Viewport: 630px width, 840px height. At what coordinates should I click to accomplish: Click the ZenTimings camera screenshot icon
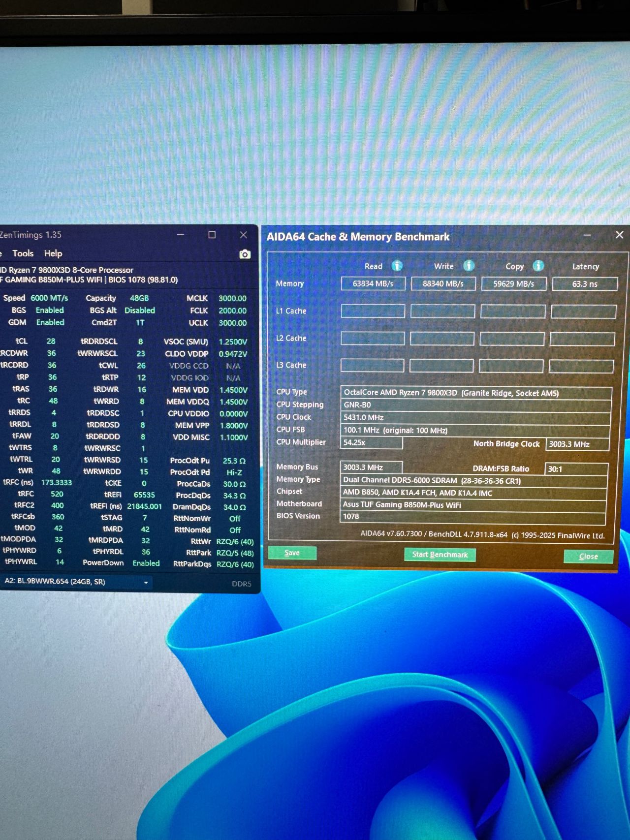pos(245,254)
